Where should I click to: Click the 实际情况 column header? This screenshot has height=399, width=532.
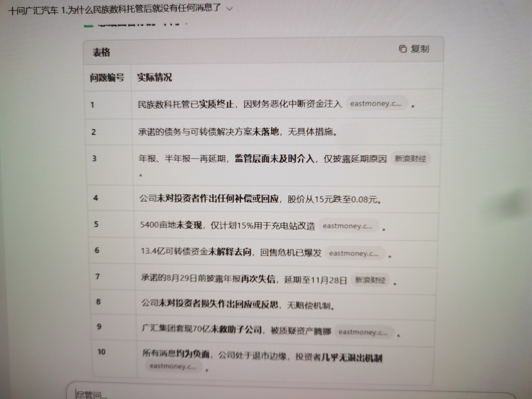point(155,78)
